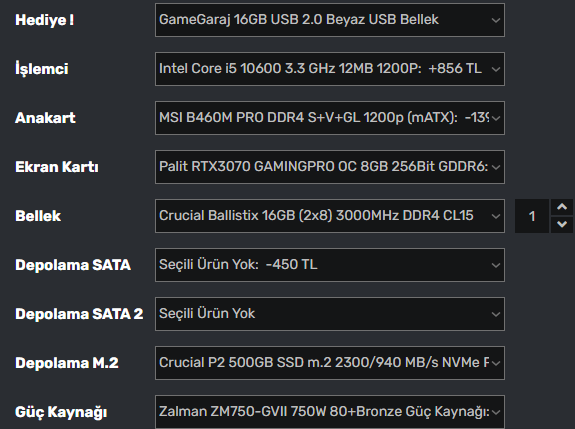
Task: Click the chevron beside Seçili Ürün Yok -450 TL
Action: (x=496, y=265)
